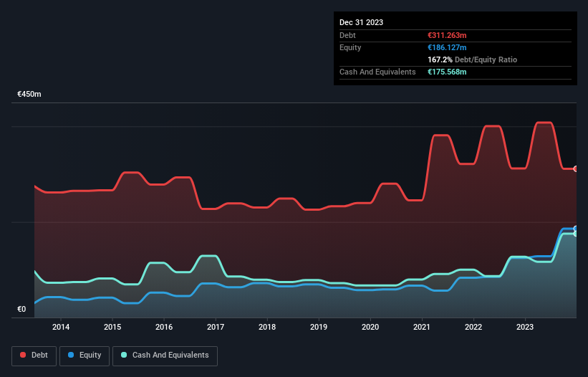Click the red Debt endpoint marker
This screenshot has width=588, height=377.
point(576,169)
